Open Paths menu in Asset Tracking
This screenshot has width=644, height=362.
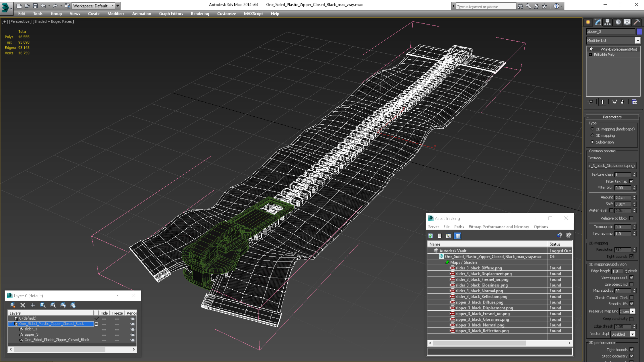coord(459,227)
